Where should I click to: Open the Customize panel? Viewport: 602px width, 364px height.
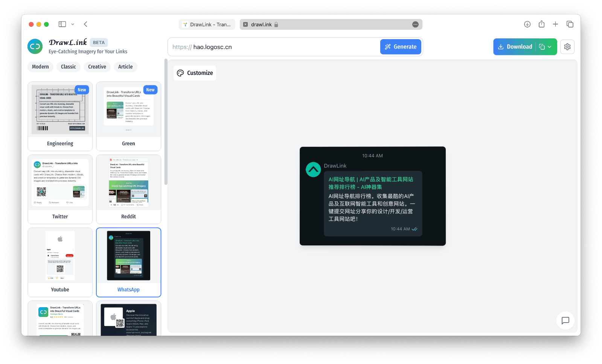point(195,73)
